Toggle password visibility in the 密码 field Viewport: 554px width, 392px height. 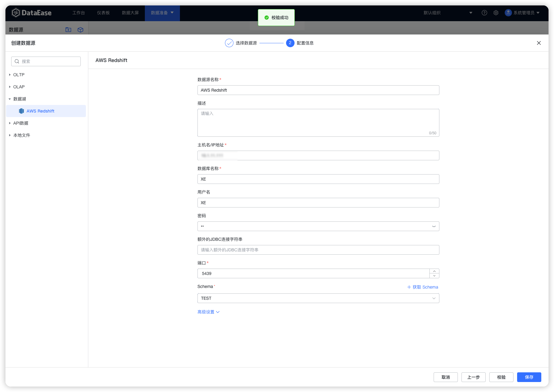(434, 226)
